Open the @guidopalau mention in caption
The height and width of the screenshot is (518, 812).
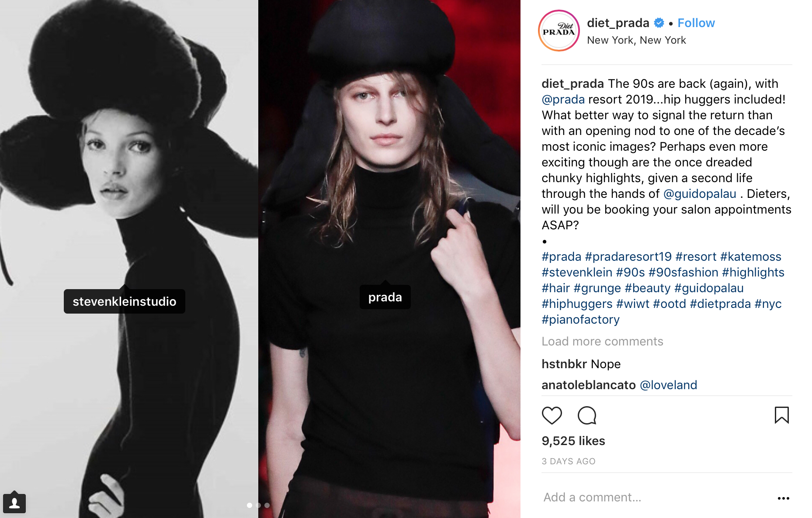point(700,194)
